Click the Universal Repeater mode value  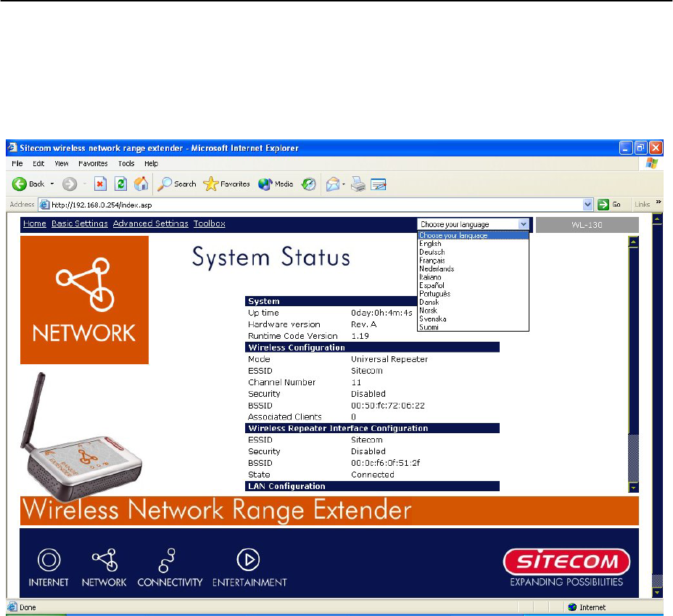[x=389, y=359]
